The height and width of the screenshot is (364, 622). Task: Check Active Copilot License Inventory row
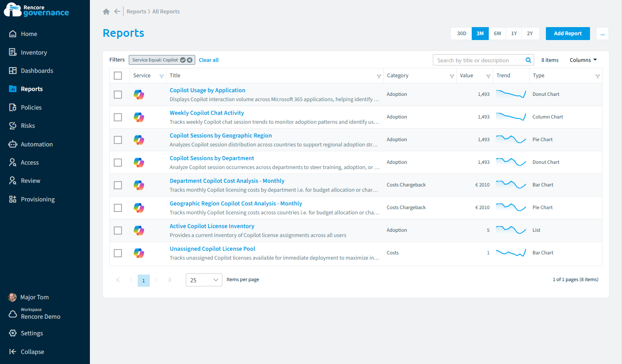click(x=118, y=231)
